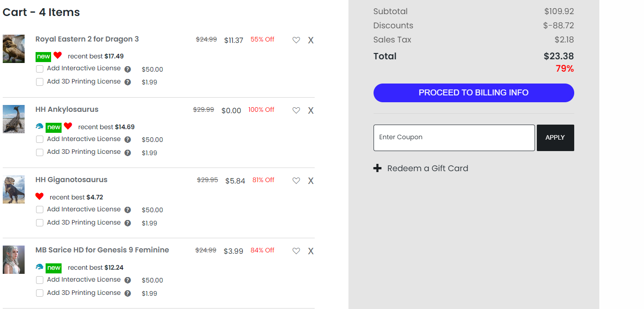This screenshot has width=644, height=309.
Task: Click help icon for Sarice Interactive License
Action: click(128, 280)
